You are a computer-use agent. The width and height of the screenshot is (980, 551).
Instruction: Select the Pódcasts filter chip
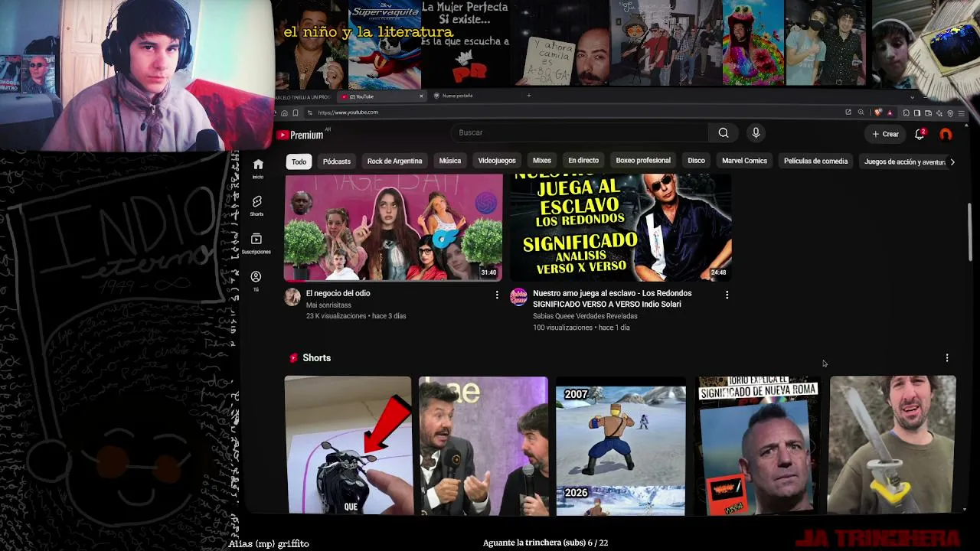coord(337,161)
